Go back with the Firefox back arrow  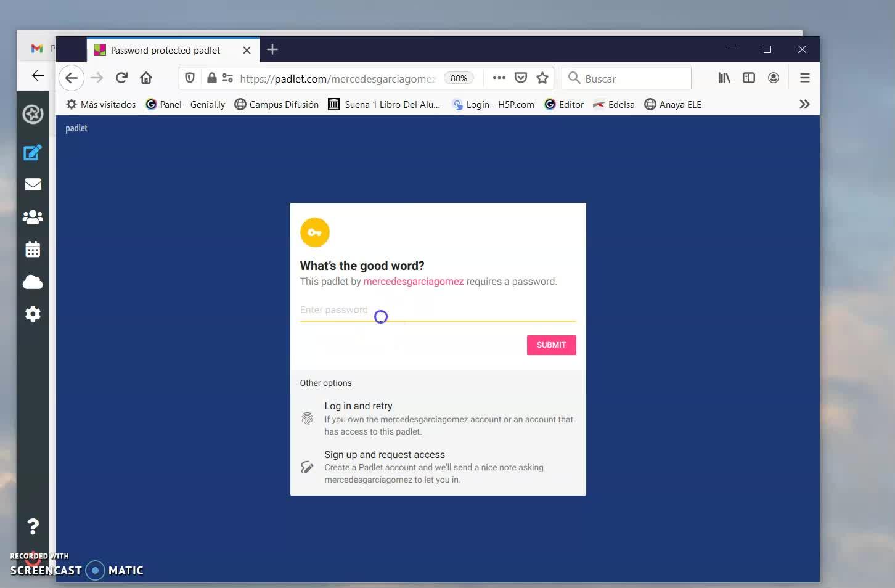(72, 78)
